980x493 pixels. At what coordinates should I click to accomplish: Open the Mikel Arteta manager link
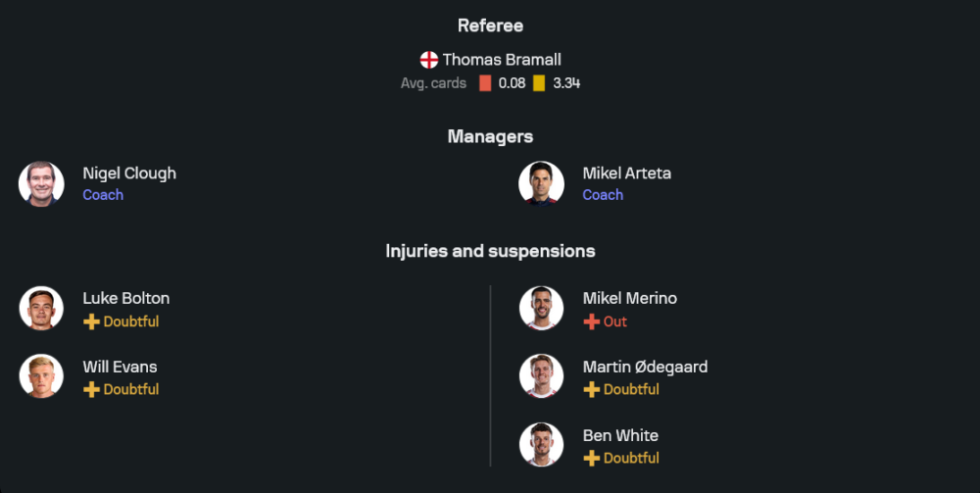(x=626, y=173)
